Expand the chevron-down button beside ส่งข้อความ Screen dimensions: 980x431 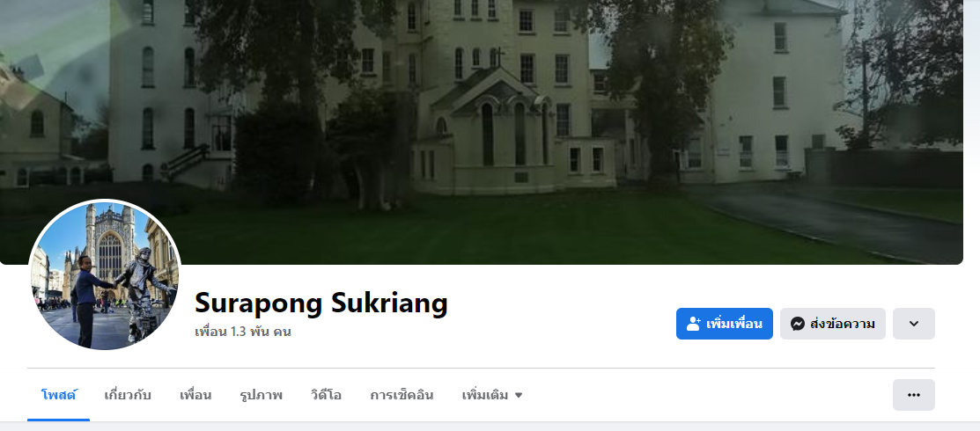914,324
